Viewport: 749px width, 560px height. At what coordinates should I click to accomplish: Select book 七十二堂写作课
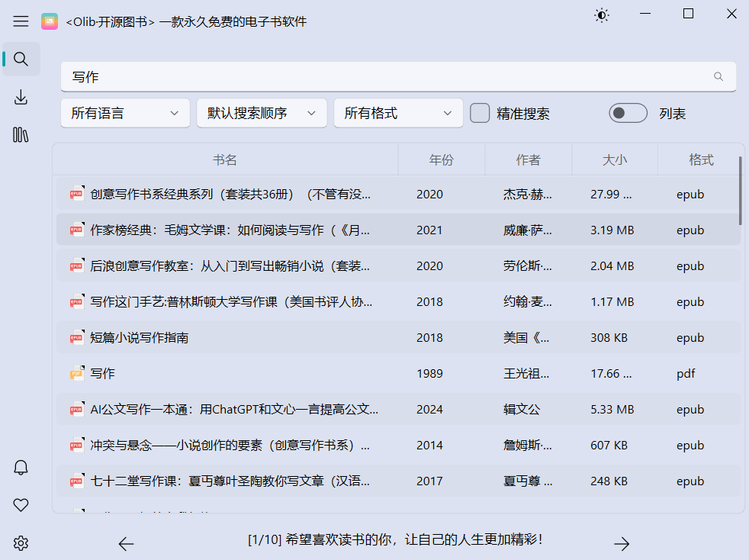click(230, 481)
